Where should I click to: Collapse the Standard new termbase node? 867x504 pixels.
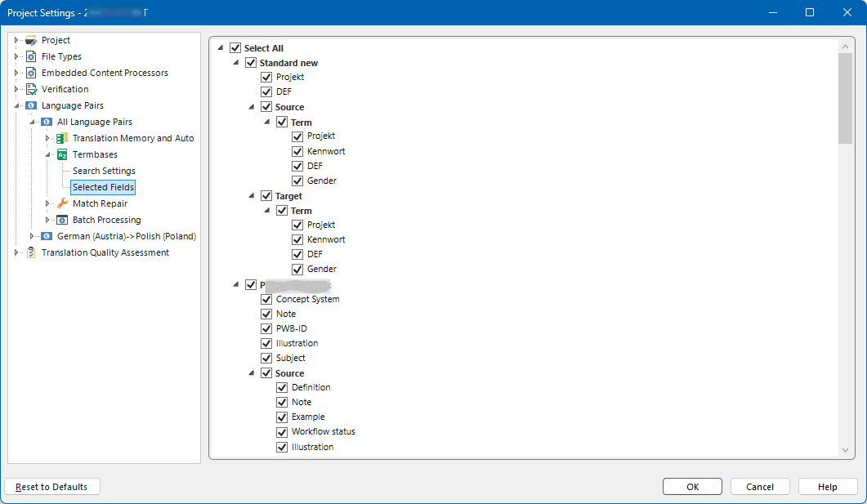click(x=235, y=62)
